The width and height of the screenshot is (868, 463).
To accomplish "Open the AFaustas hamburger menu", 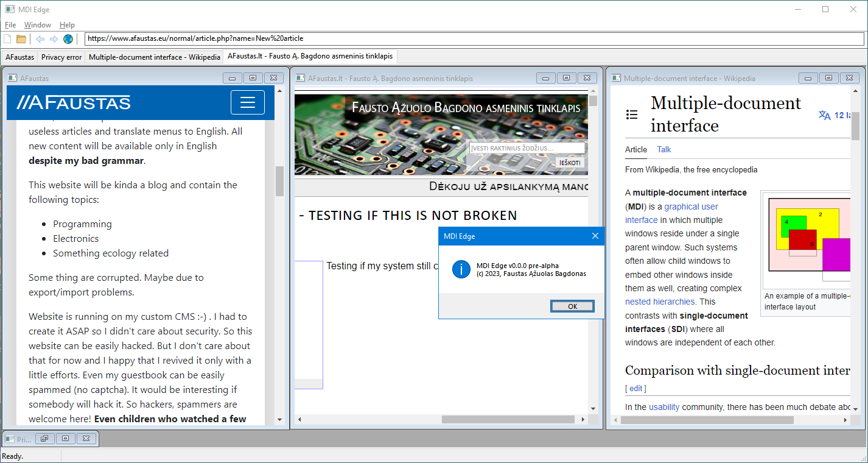I will 248,102.
